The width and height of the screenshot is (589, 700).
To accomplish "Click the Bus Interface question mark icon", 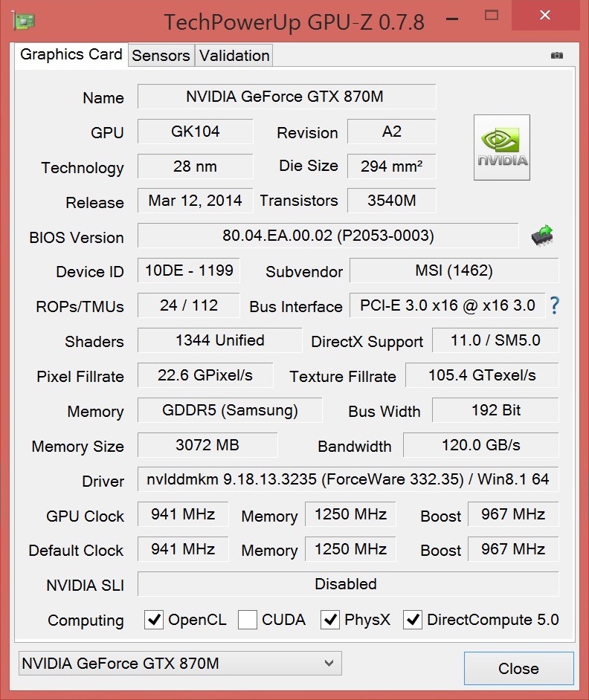I will (554, 305).
